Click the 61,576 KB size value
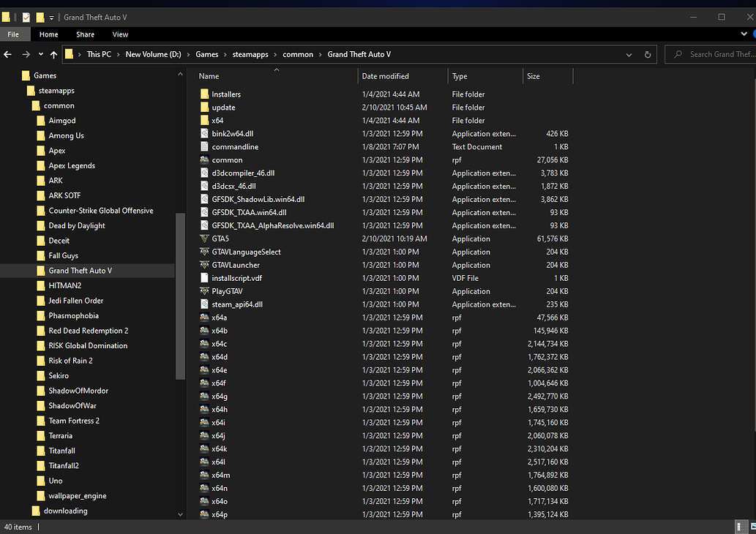The image size is (756, 534). pyautogui.click(x=553, y=238)
